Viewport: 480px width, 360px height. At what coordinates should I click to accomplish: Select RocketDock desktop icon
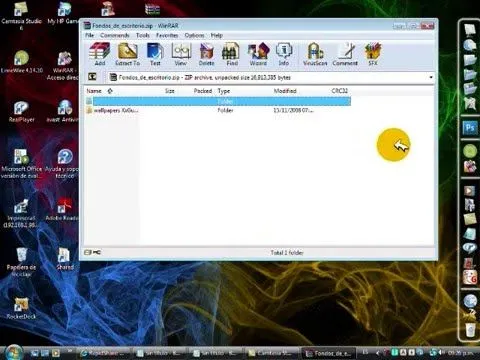21,308
